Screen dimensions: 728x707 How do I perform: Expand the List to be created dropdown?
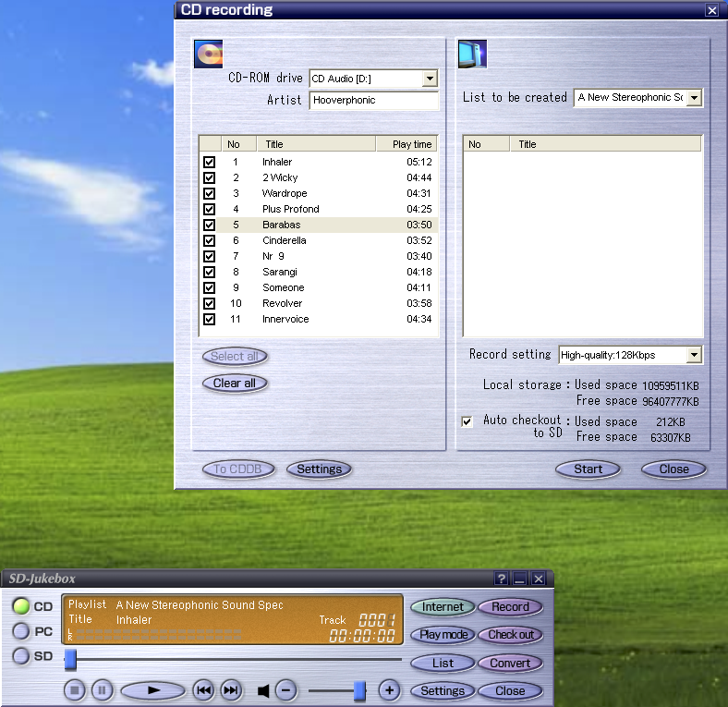point(694,98)
